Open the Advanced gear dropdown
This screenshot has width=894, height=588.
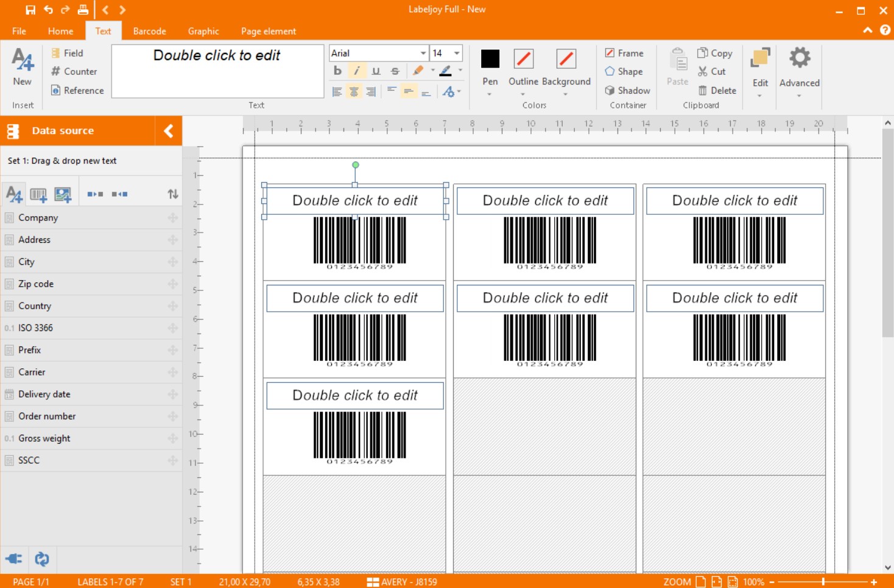[x=800, y=72]
